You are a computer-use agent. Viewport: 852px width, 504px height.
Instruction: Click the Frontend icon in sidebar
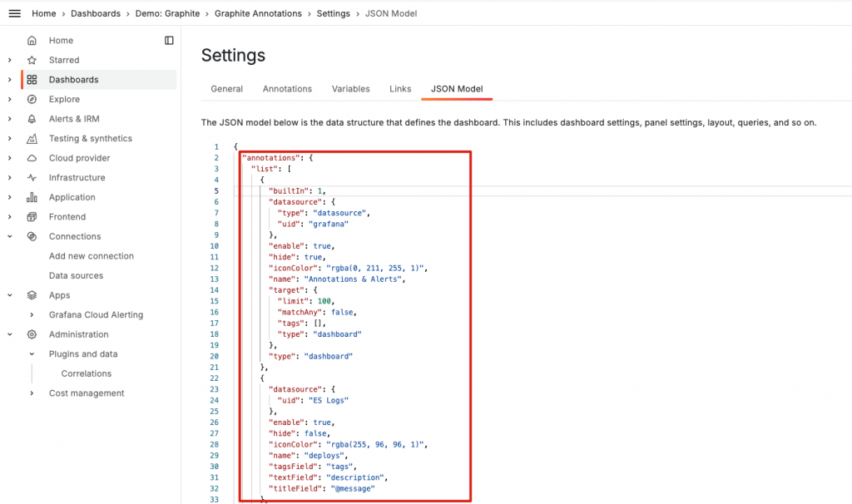32,217
